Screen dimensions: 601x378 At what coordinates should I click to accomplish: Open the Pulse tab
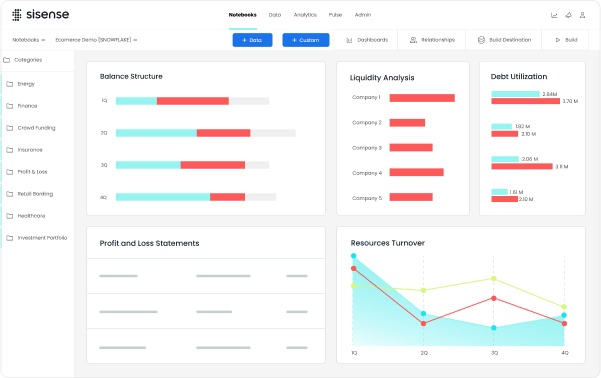tap(335, 15)
